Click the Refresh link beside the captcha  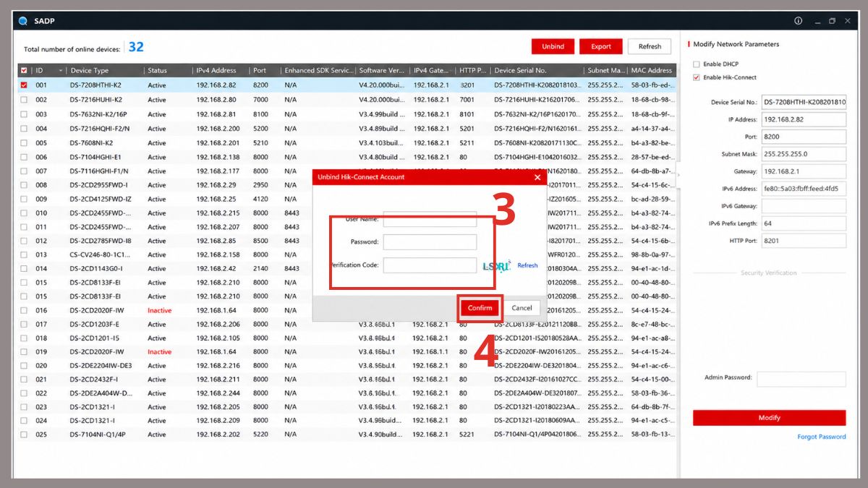tap(527, 265)
